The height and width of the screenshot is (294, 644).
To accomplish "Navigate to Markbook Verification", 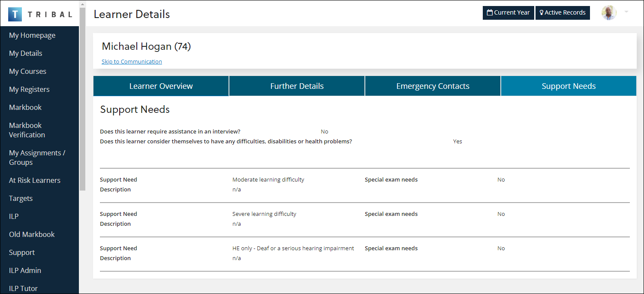I will coord(27,130).
